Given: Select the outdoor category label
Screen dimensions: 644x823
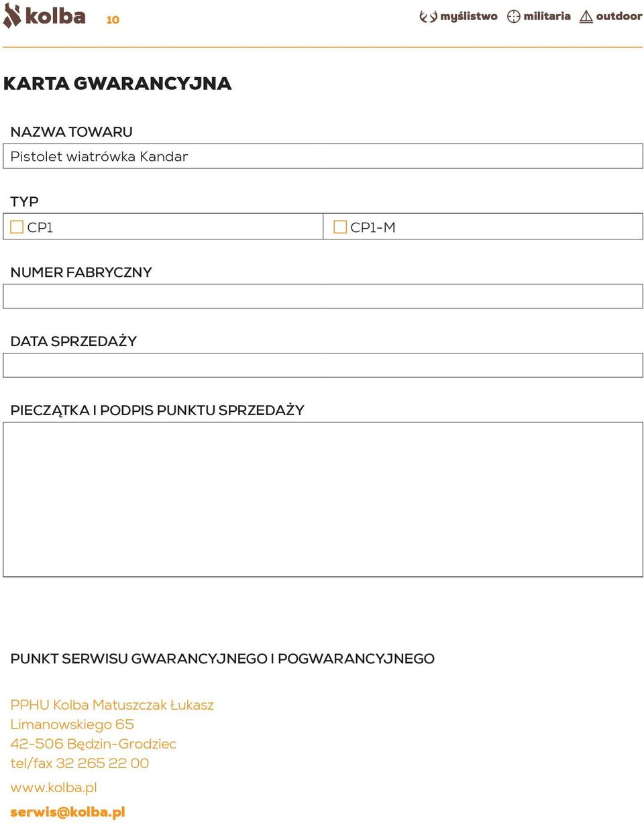Looking at the screenshot, I should click(x=619, y=16).
